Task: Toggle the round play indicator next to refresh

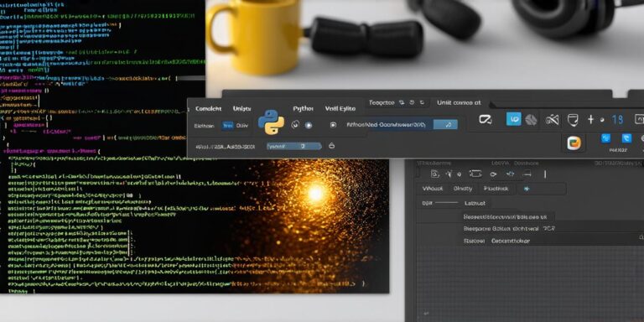Action: click(x=309, y=125)
